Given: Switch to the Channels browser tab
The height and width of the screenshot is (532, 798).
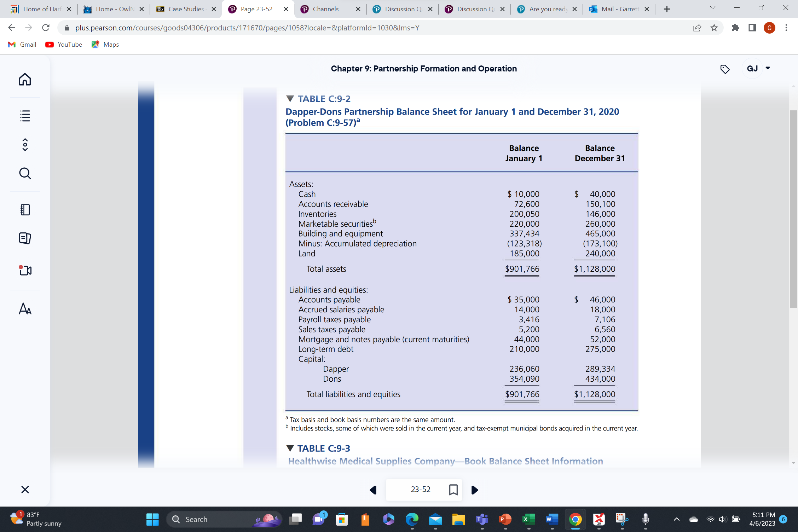Looking at the screenshot, I should 325,9.
